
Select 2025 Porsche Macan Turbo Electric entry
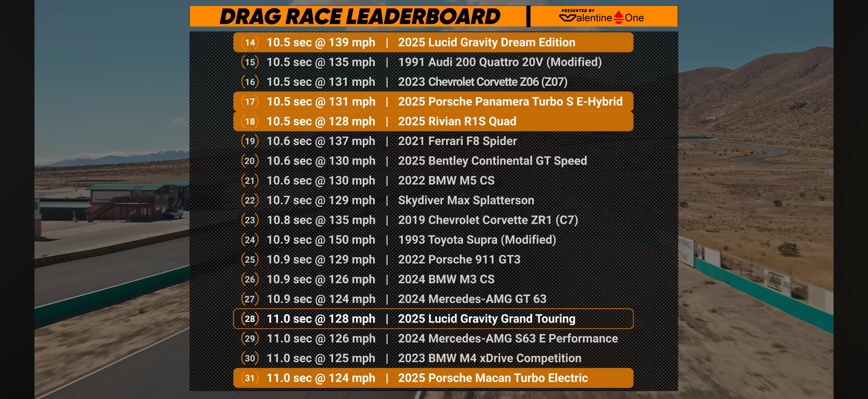pyautogui.click(x=433, y=378)
